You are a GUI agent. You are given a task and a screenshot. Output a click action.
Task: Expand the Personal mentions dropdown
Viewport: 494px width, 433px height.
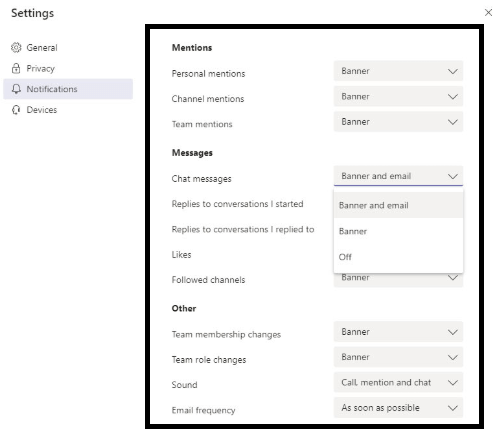(398, 71)
